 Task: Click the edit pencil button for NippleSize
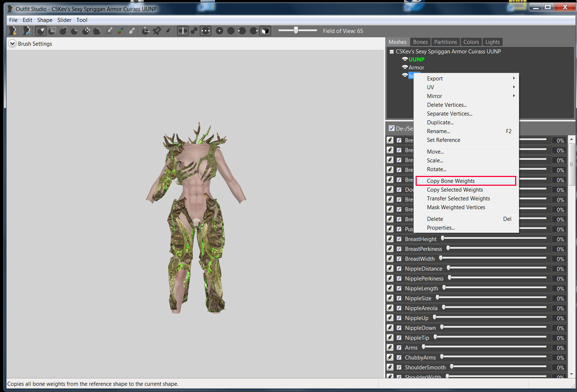(390, 298)
